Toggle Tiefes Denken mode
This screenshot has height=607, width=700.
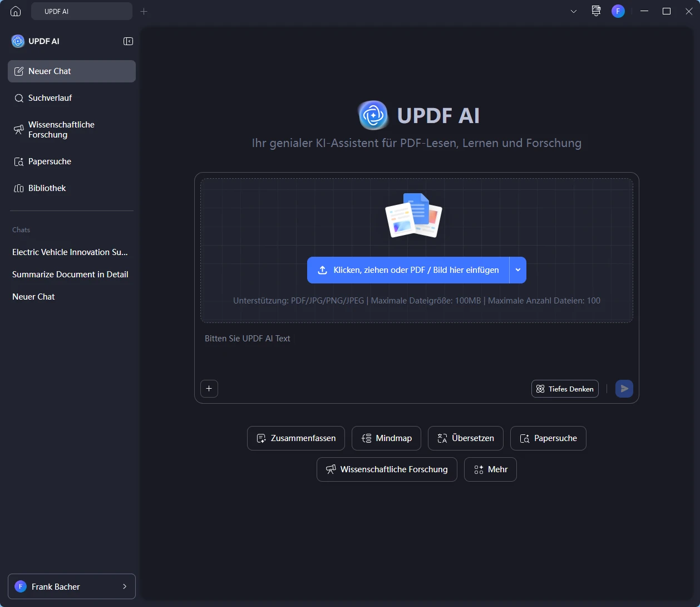[x=565, y=389]
